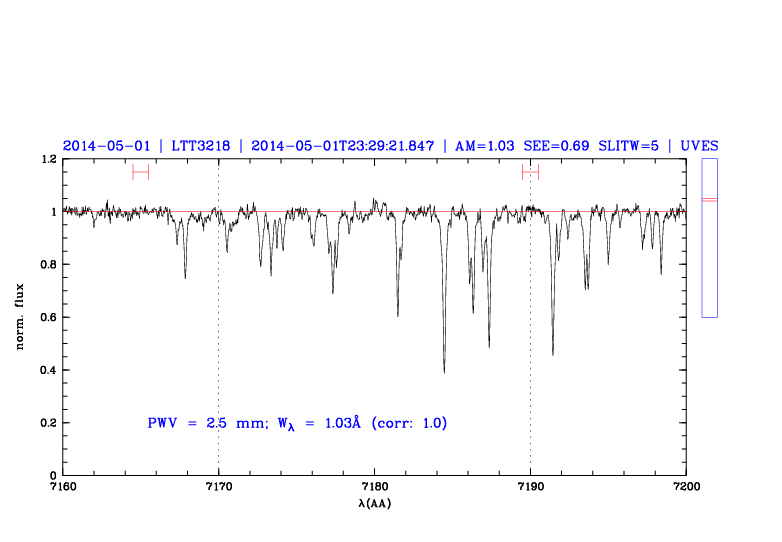Click the first date 2014-05-01 in title
This screenshot has width=782, height=542.
pyautogui.click(x=100, y=145)
